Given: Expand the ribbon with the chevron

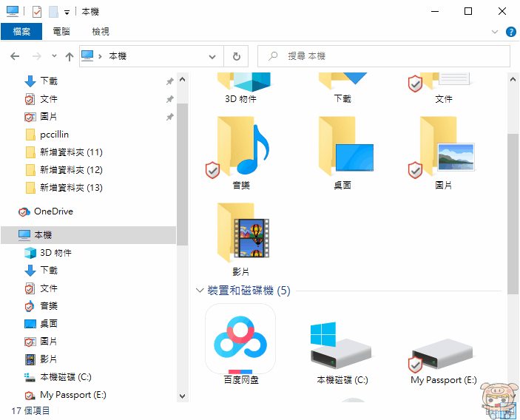Looking at the screenshot, I should (494, 32).
